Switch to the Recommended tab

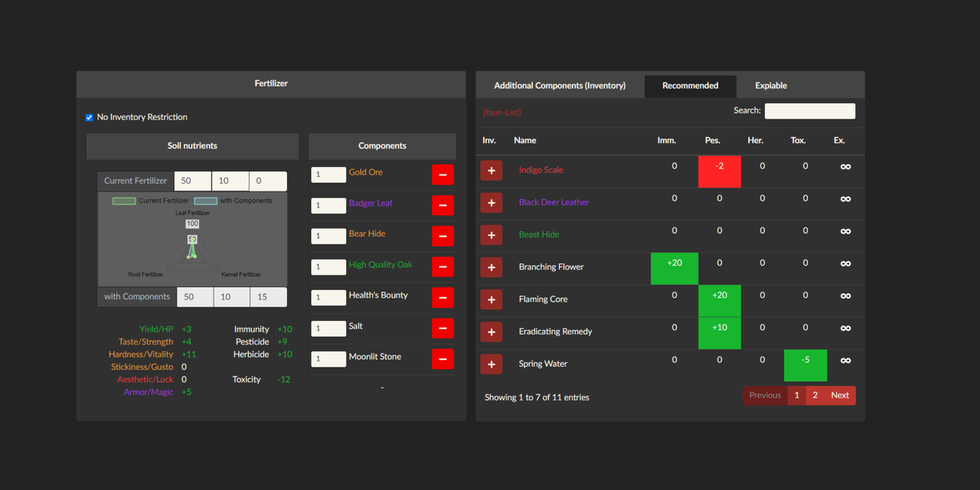[691, 86]
